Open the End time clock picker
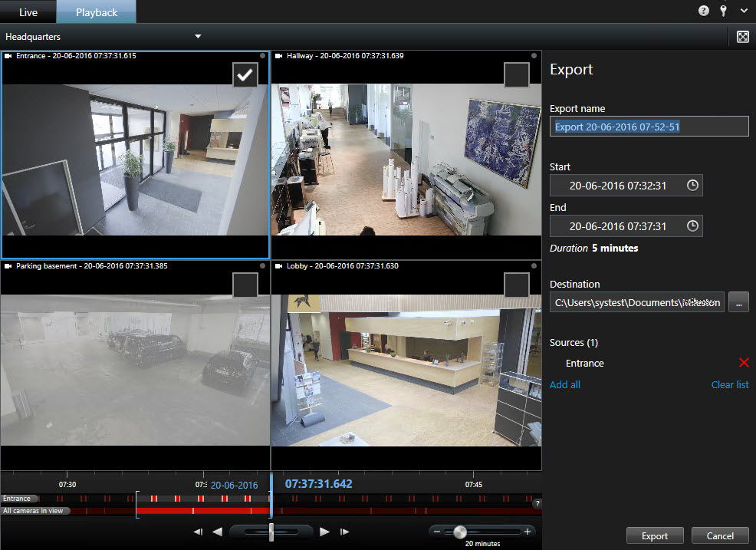This screenshot has height=550, width=756. click(x=692, y=226)
